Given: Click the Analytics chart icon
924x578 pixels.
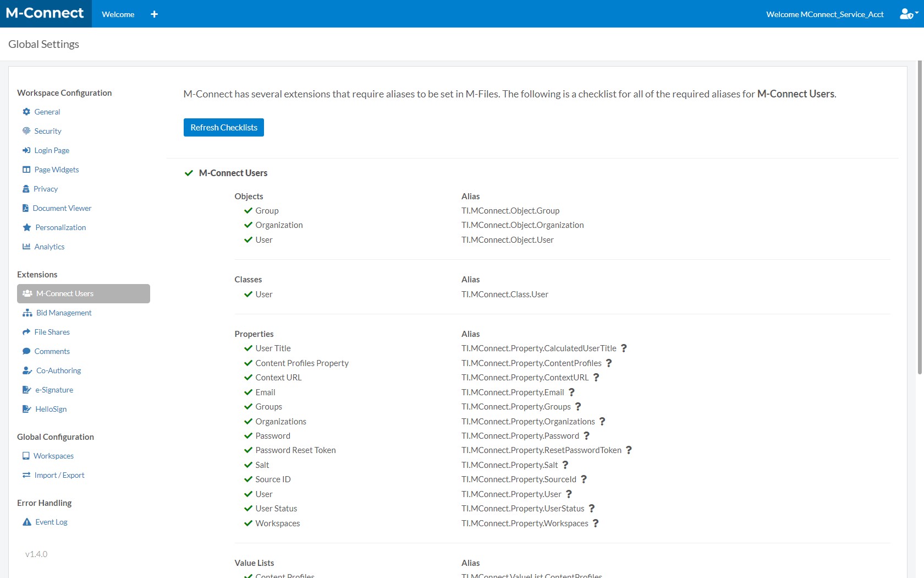Looking at the screenshot, I should [x=26, y=247].
